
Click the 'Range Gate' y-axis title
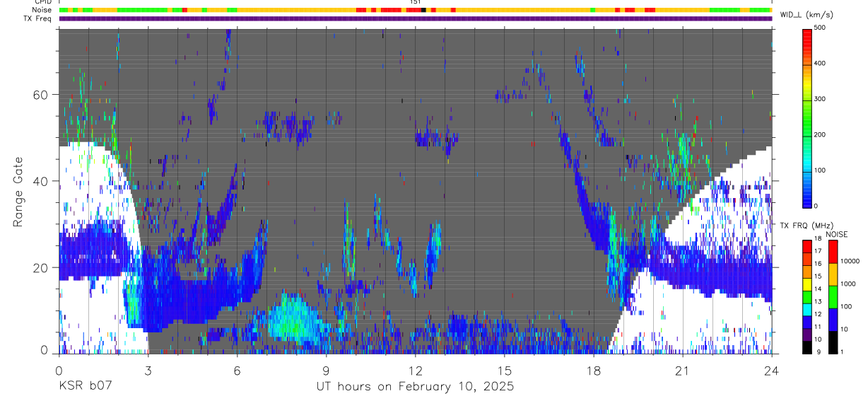(18, 191)
